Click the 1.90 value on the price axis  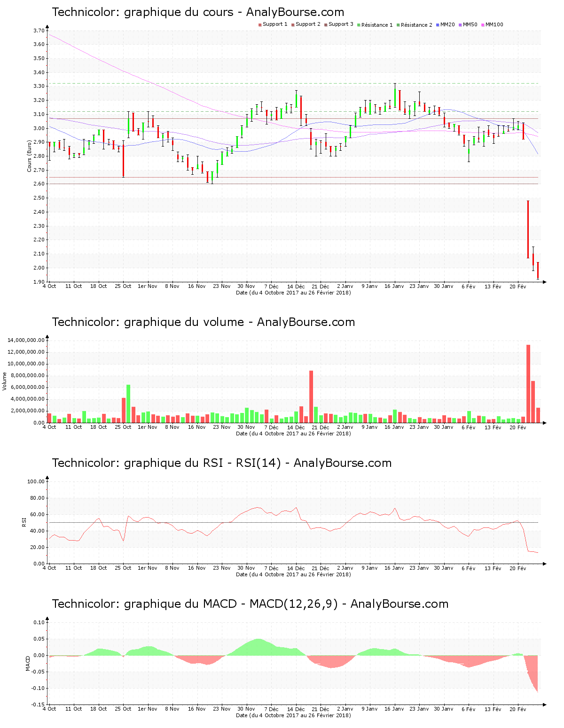[39, 282]
